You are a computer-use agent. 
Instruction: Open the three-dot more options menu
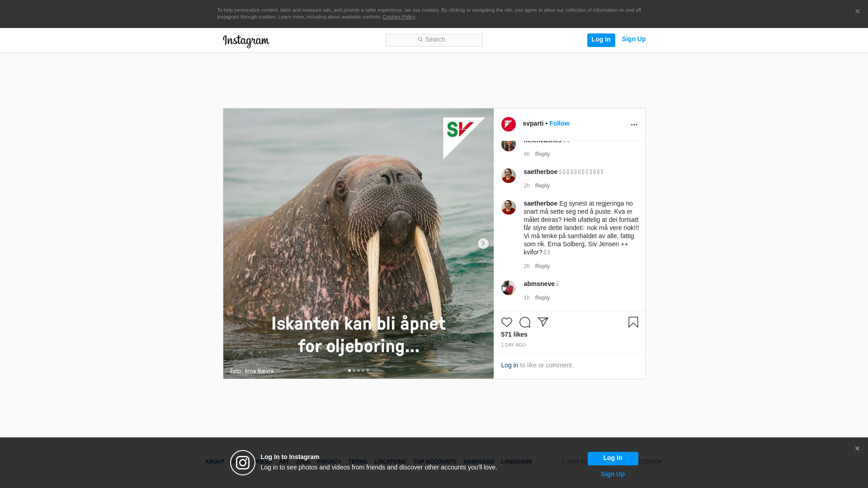(x=634, y=125)
